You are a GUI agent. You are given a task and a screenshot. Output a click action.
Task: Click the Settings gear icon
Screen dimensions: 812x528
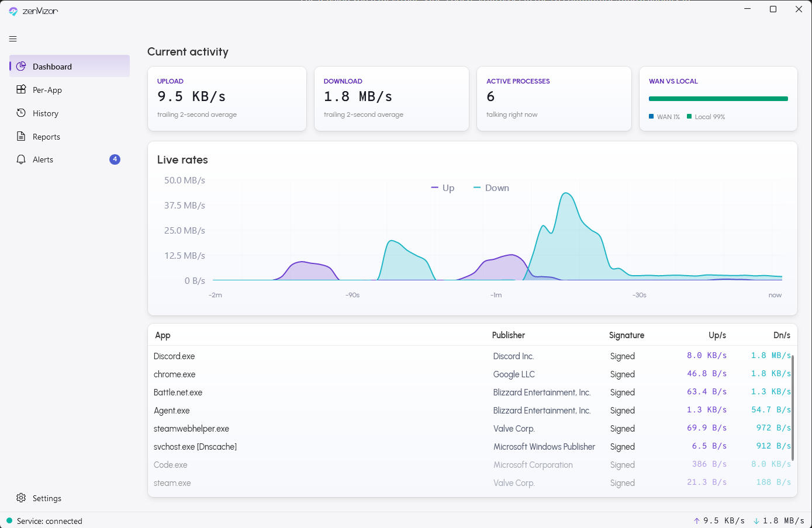point(21,498)
